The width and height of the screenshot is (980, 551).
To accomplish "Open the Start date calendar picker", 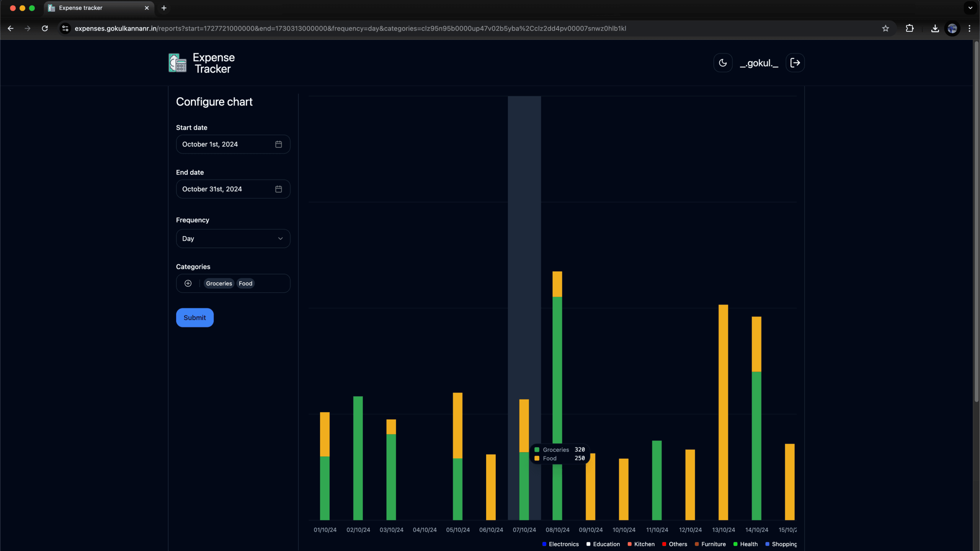I will [x=278, y=144].
